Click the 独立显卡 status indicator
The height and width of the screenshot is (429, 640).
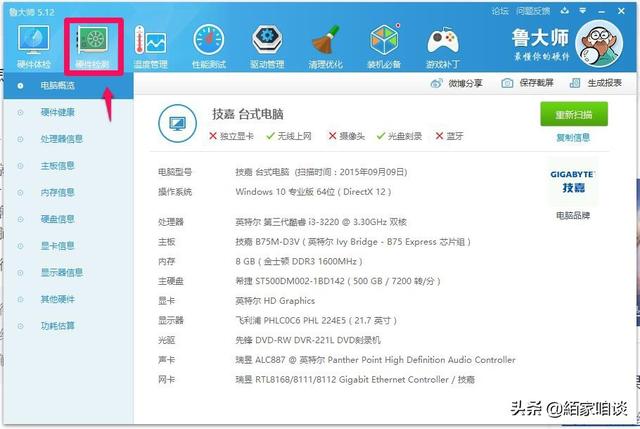(x=231, y=136)
